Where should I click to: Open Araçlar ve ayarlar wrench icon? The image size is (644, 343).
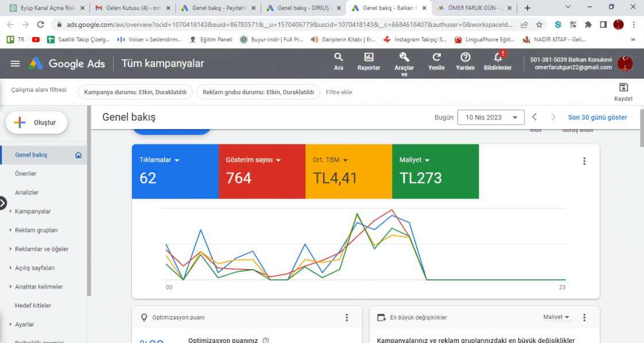(x=404, y=57)
